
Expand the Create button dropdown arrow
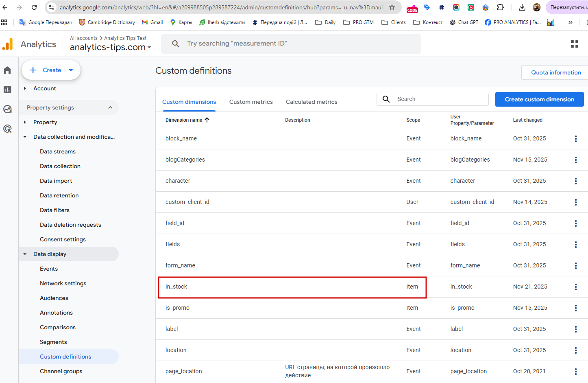click(71, 70)
